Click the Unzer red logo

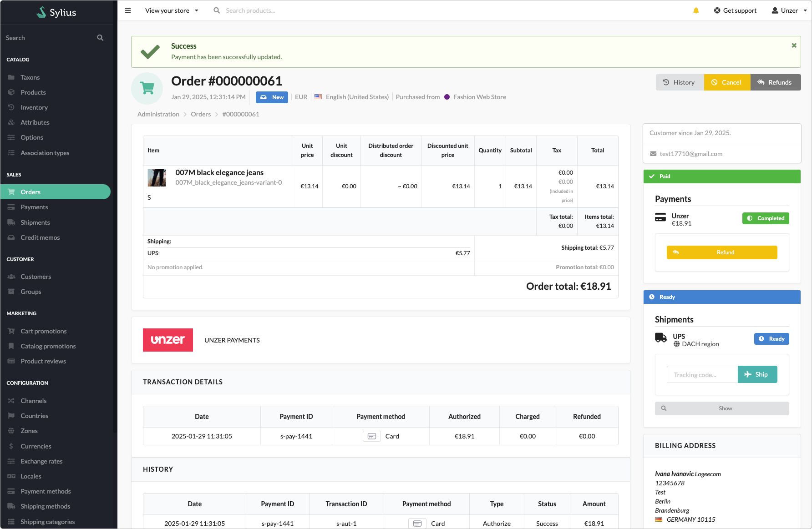click(168, 340)
